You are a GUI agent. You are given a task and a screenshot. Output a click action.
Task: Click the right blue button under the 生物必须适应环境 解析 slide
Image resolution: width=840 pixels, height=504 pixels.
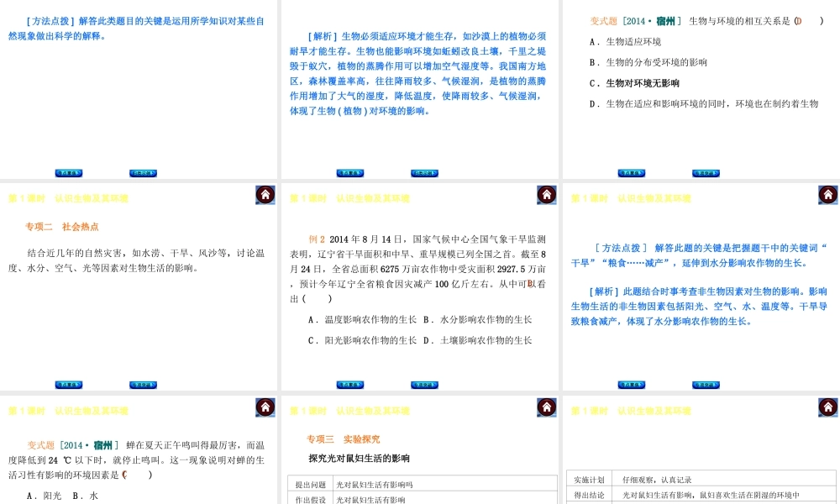click(424, 173)
